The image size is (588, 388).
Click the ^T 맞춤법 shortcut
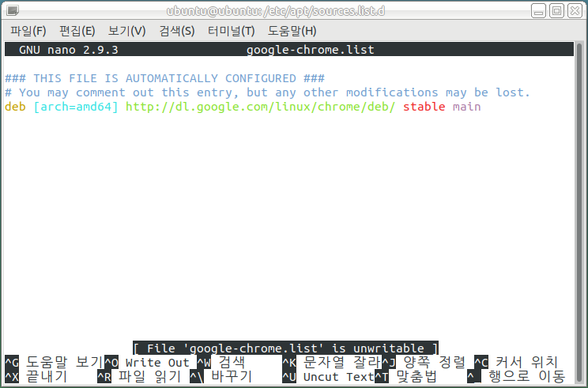point(405,377)
